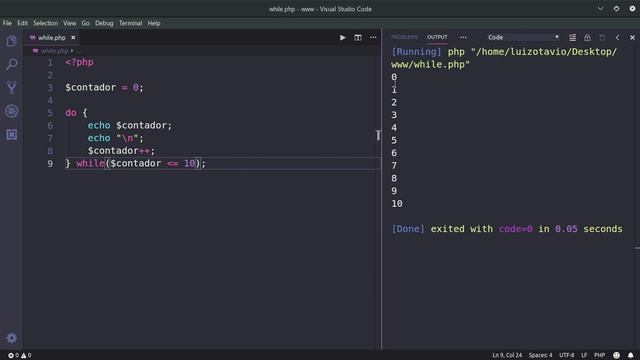Show more panel tabs ellipsis
This screenshot has height=360, width=640.
coord(463,37)
